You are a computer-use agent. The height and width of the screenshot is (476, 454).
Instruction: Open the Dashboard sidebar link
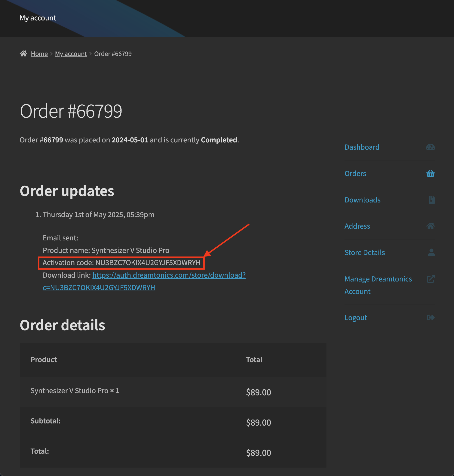click(362, 147)
